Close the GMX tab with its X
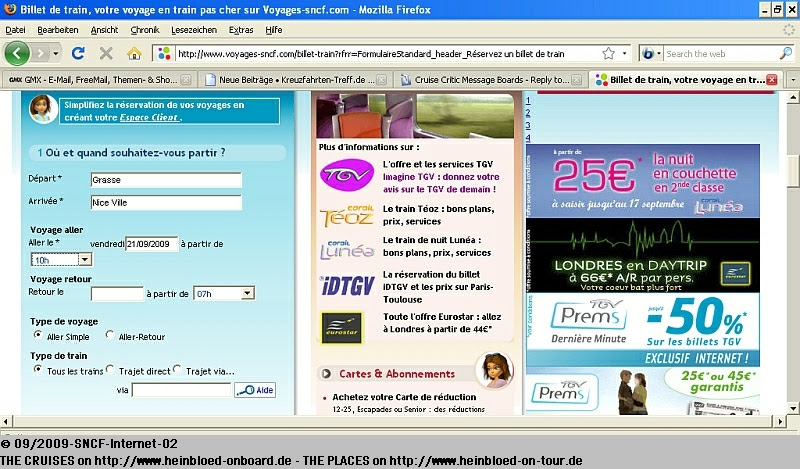 [186, 80]
